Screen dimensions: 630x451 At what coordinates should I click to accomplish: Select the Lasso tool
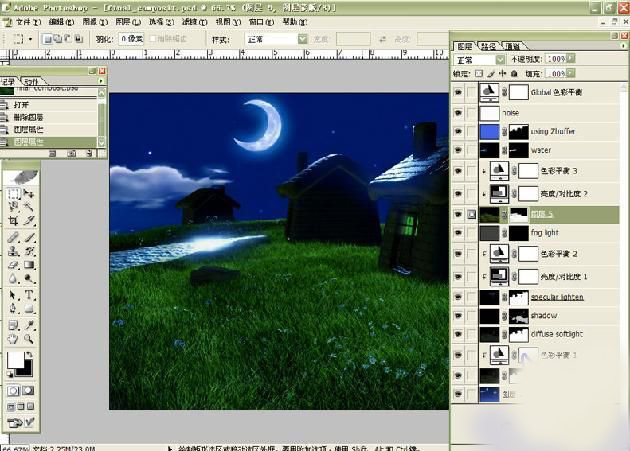(13, 207)
